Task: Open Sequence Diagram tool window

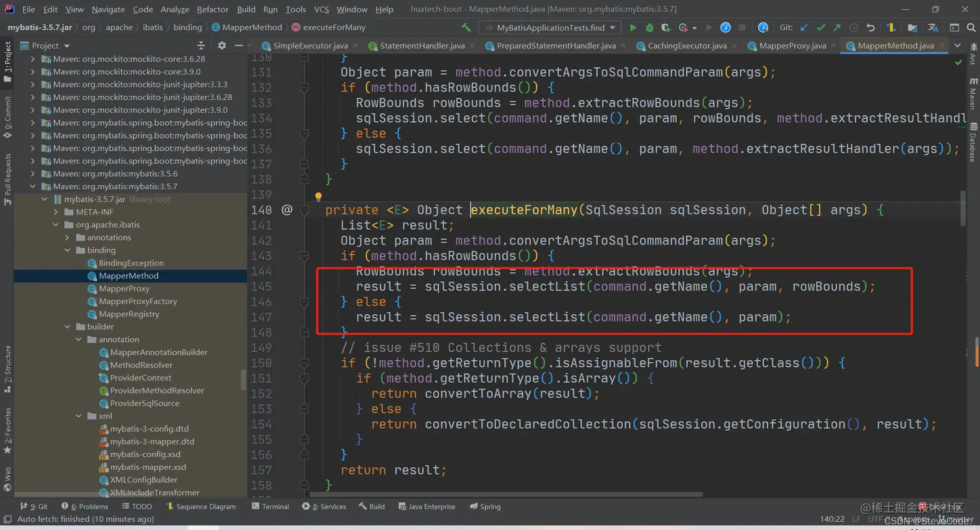Action: [201, 506]
